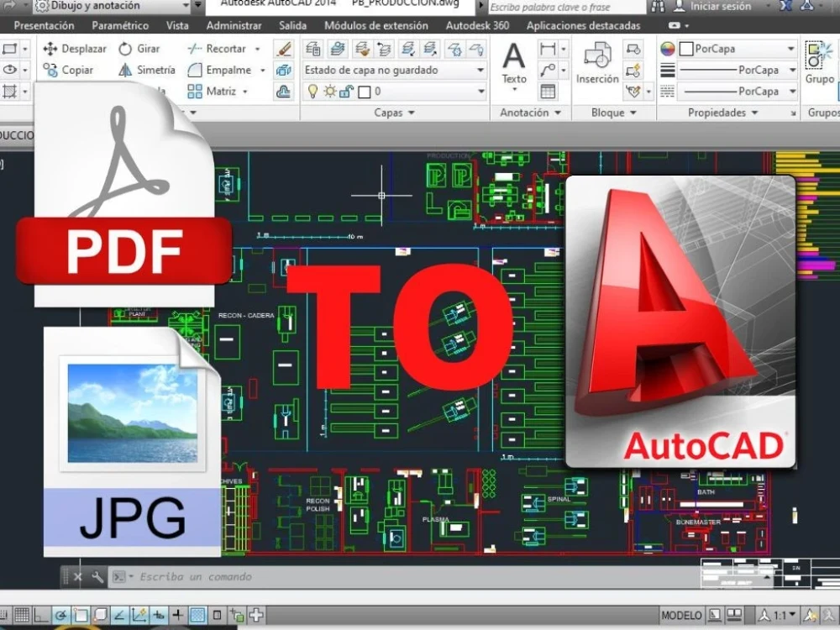
Task: Click the Inserción block tool
Action: click(597, 63)
